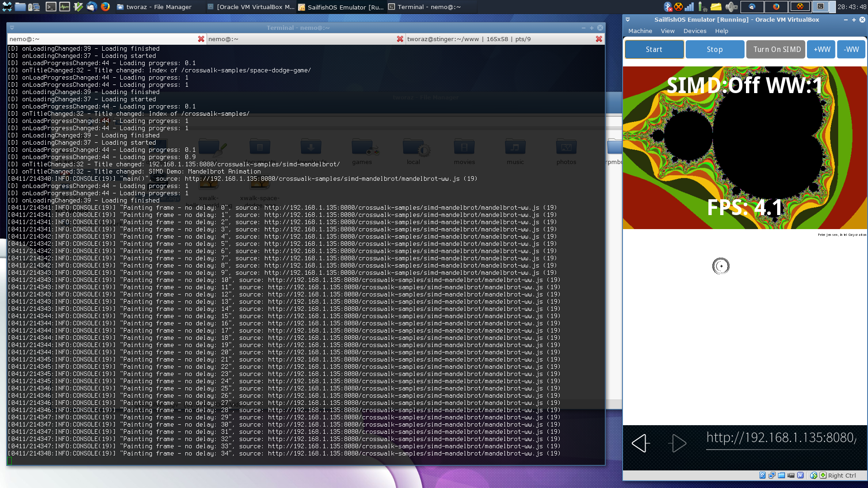
Task: Launch the Vim editor icon
Action: (78, 7)
